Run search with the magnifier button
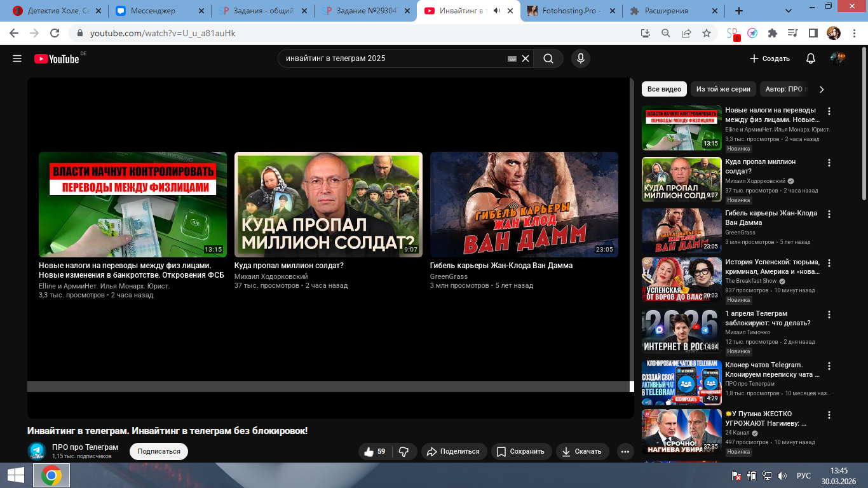The image size is (868, 488). (548, 58)
